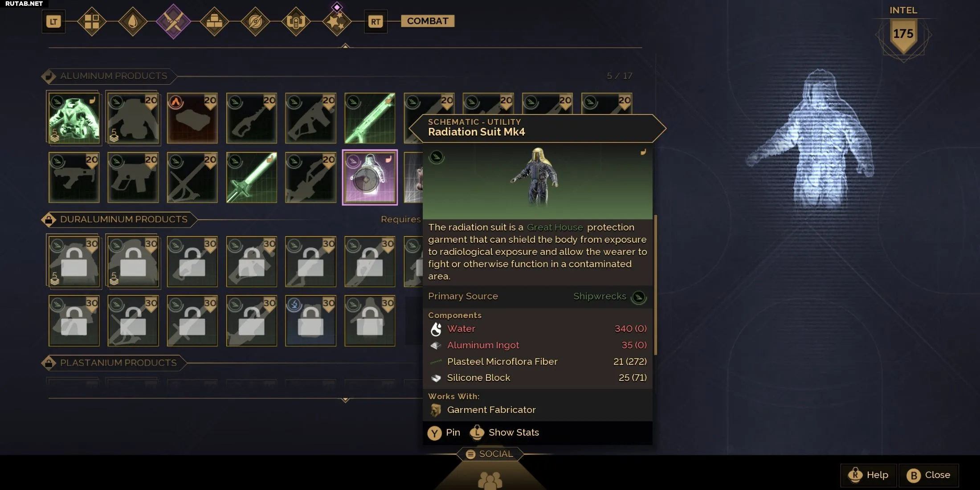Toggle Show Stats in the tooltip

tap(505, 433)
